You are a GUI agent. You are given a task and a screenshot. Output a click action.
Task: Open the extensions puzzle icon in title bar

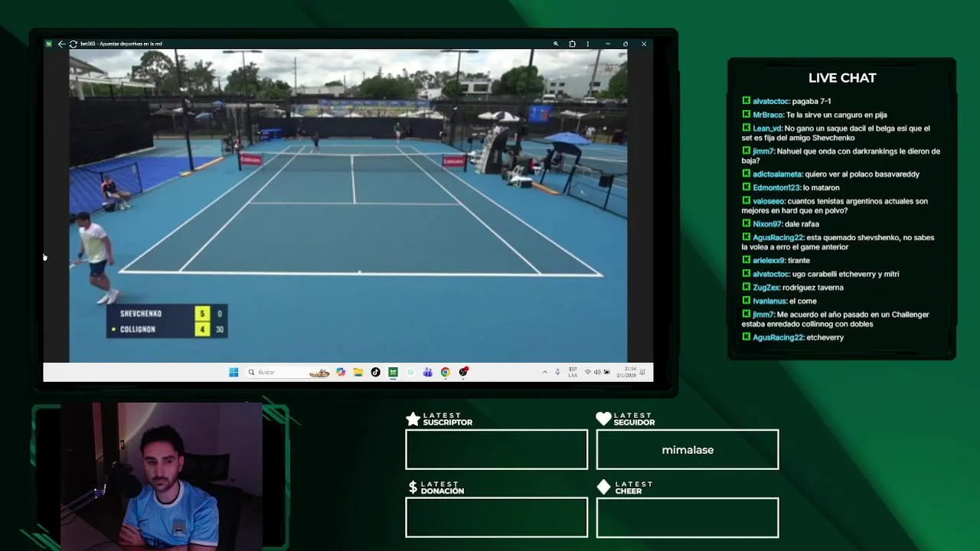[x=572, y=44]
